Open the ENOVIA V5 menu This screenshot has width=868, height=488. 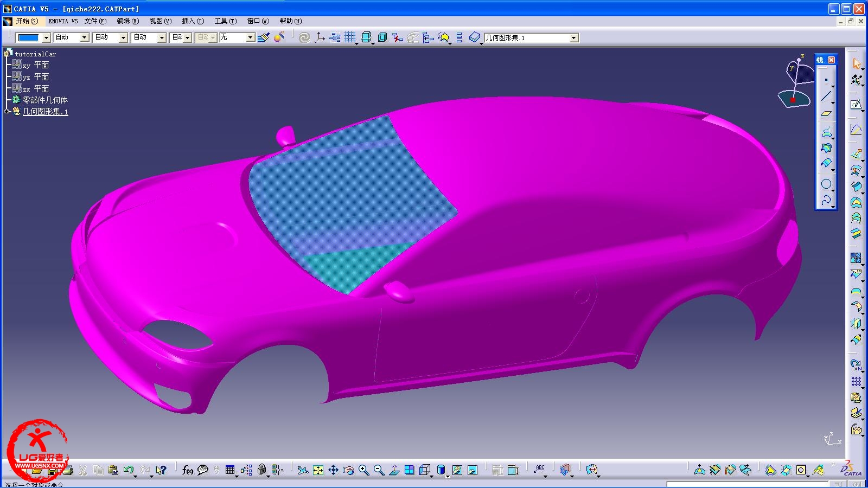point(63,21)
